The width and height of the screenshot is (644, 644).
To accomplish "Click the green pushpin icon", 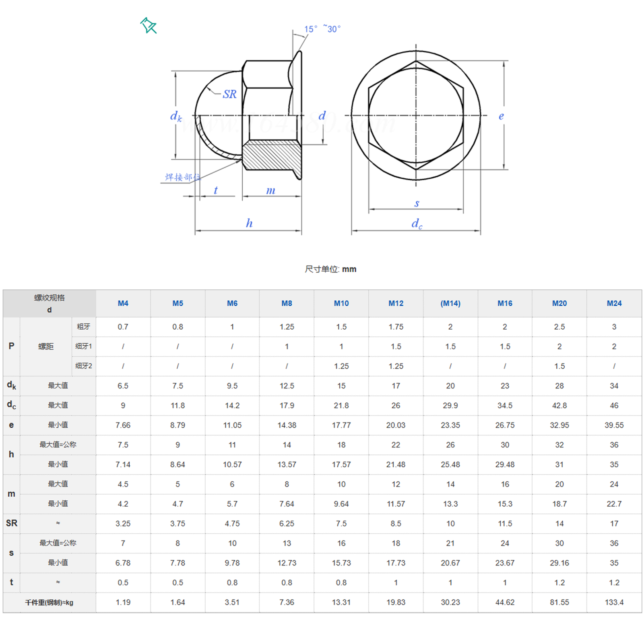I will (x=149, y=26).
